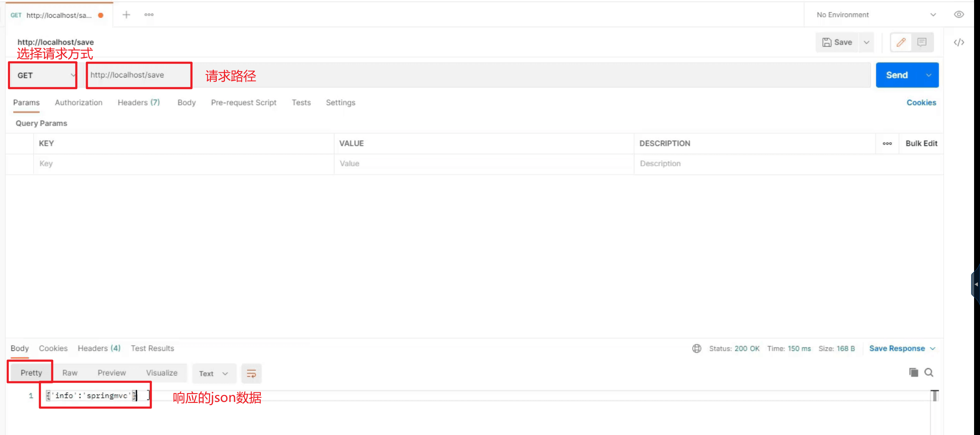Open a new request tab with plus icon
Viewport: 980px width, 435px height.
pyautogui.click(x=126, y=15)
